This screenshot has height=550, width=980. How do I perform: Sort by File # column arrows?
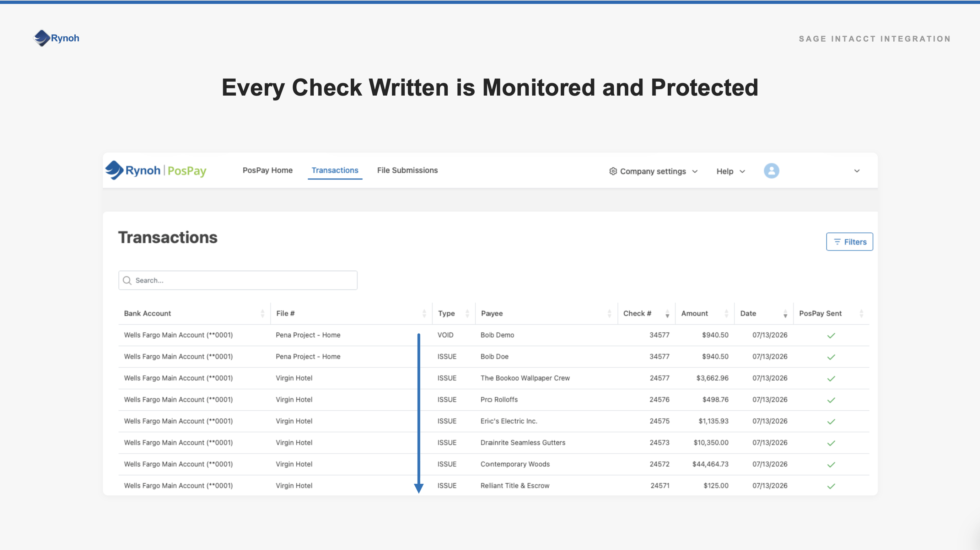point(424,313)
